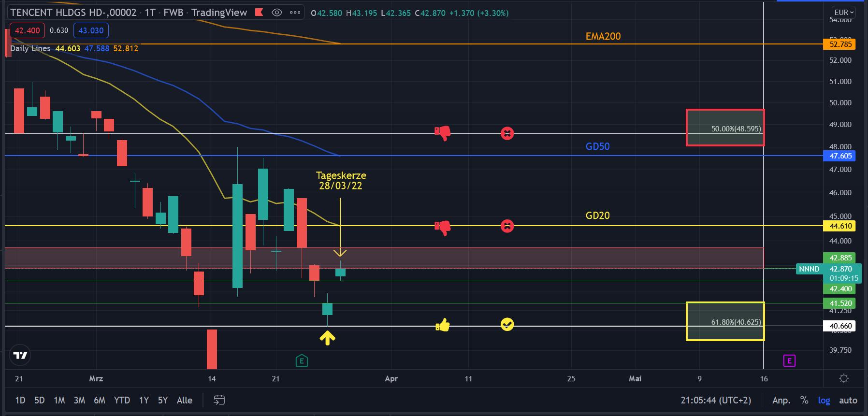Viewport: 868px width, 416px height.
Task: Select red cross emoji on GD20 line
Action: pos(507,226)
